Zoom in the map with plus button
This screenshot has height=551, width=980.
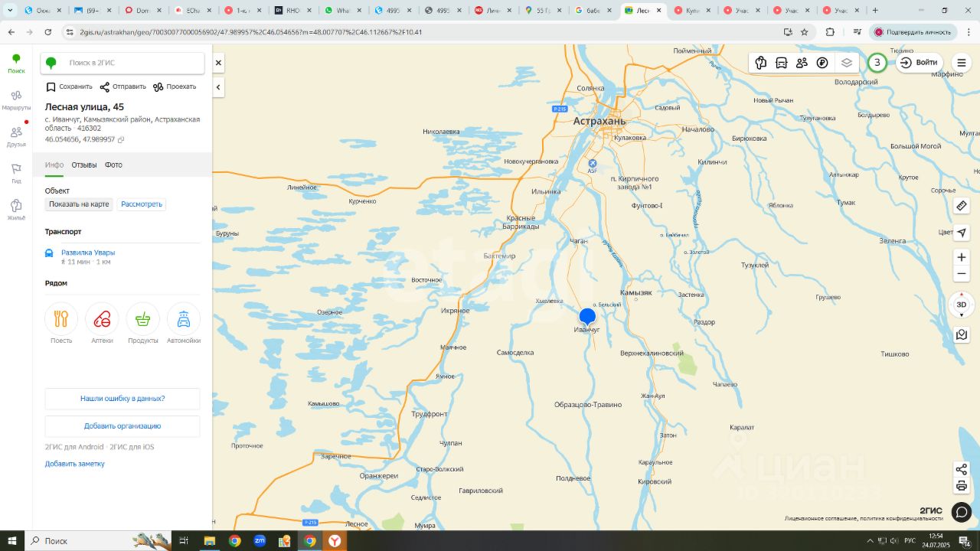[x=962, y=257]
